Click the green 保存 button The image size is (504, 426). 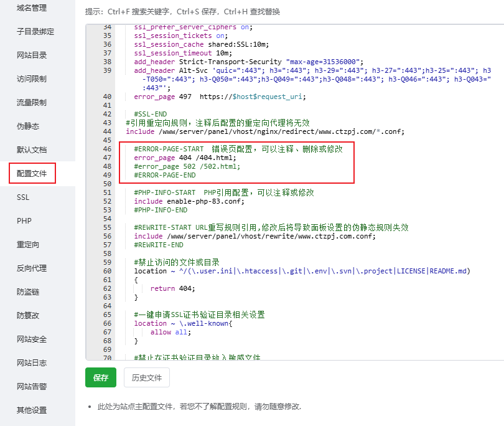pyautogui.click(x=100, y=378)
